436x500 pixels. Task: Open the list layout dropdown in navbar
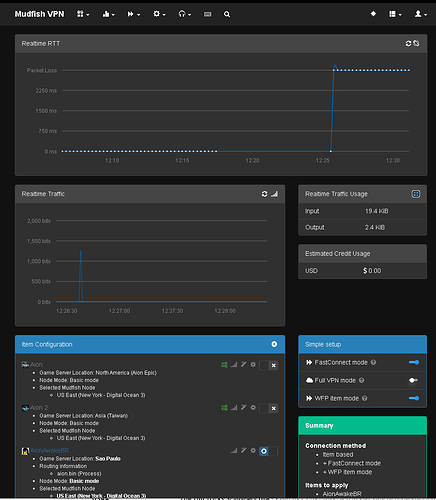[x=395, y=14]
